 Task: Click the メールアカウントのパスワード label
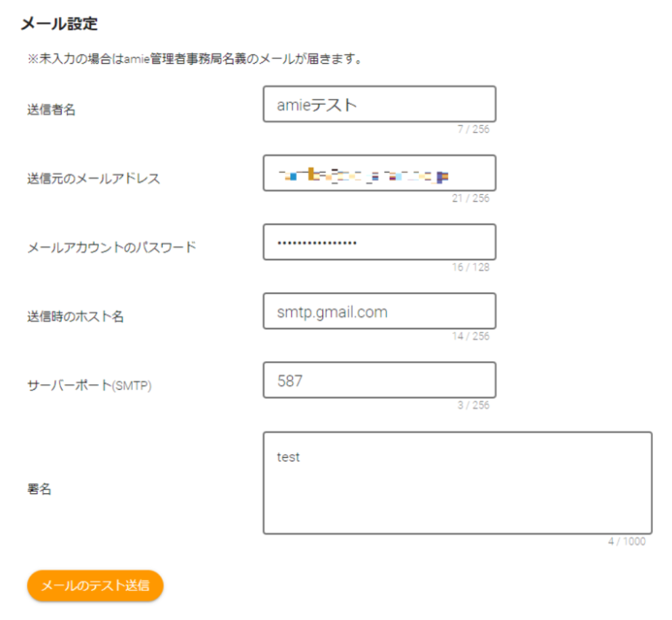pos(111,247)
